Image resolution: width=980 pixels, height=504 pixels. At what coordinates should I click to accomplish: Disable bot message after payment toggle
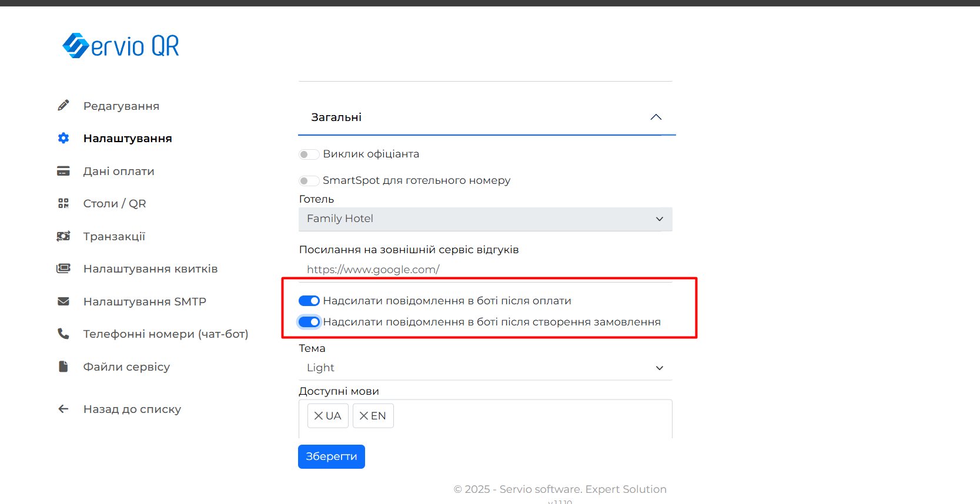[x=309, y=301]
